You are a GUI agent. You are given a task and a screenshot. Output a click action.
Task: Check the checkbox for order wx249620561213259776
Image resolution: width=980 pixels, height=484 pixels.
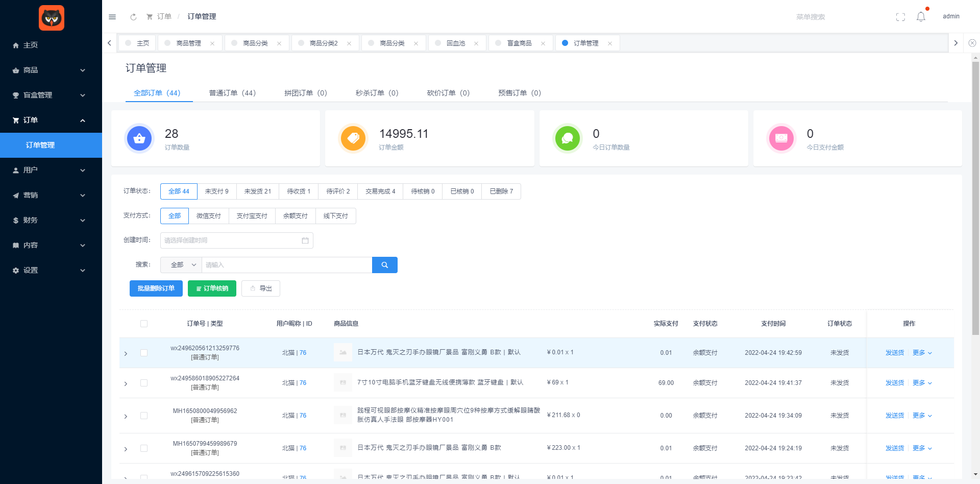[x=144, y=352]
